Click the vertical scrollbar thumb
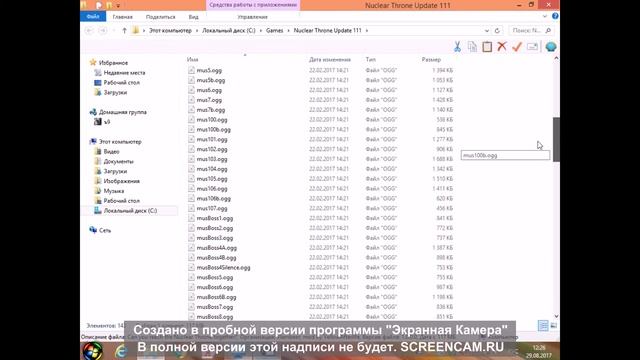Image resolution: width=640 pixels, height=360 pixels. coord(556,140)
